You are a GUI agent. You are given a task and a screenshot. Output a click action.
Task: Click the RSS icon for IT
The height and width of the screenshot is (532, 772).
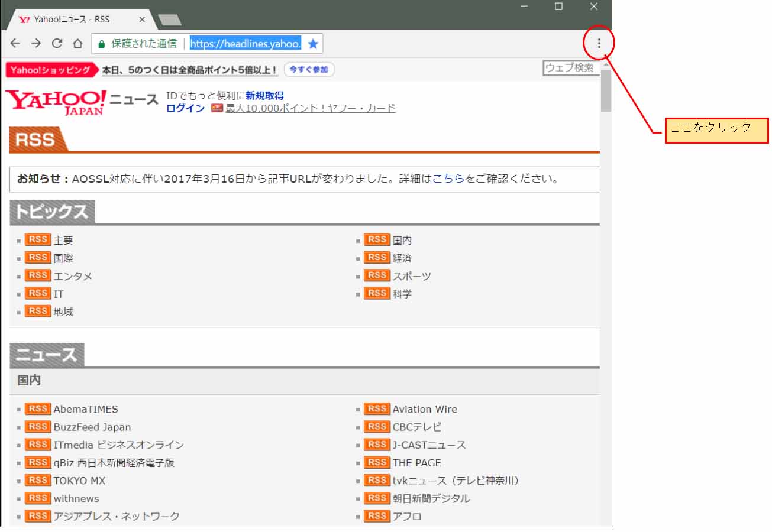tap(38, 293)
